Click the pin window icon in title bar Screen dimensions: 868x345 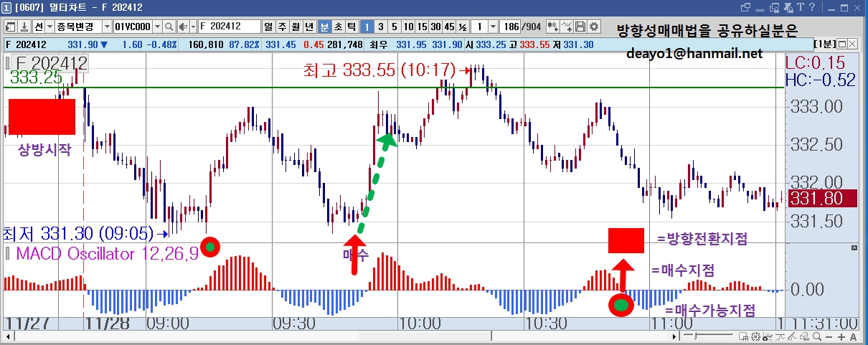coord(788,7)
